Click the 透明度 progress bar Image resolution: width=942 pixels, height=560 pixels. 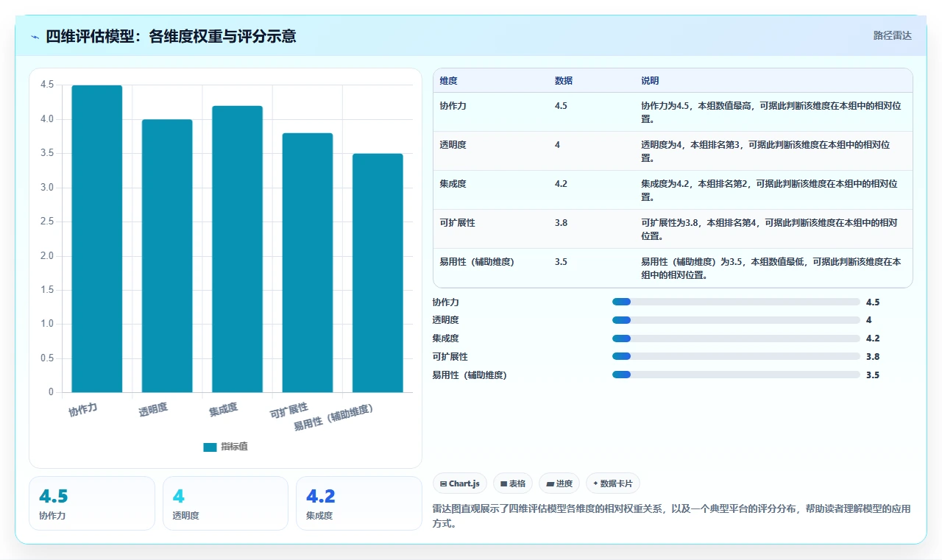pos(736,320)
